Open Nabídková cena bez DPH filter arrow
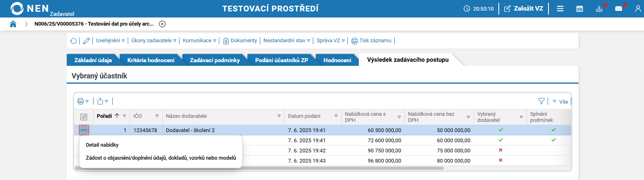 [468, 117]
